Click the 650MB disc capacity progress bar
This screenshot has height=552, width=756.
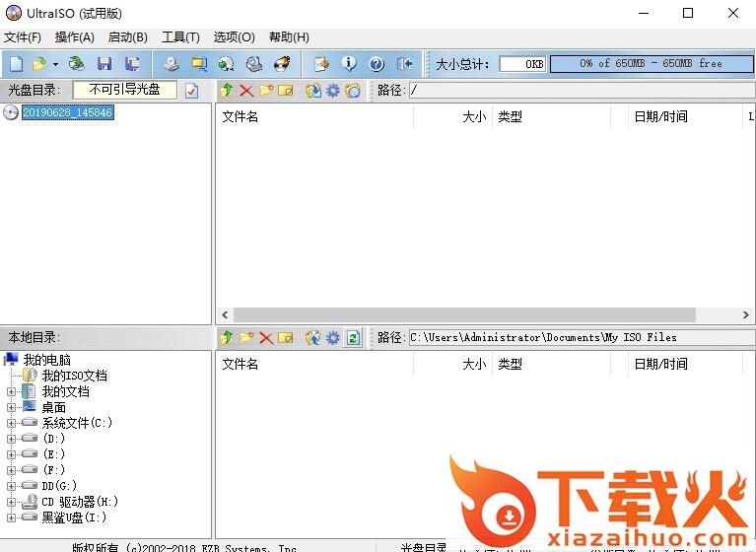pos(652,64)
